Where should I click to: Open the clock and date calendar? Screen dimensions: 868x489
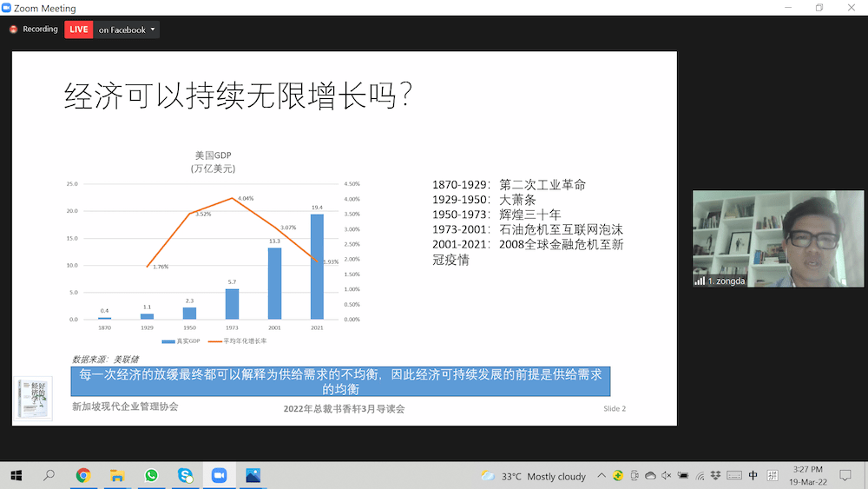tap(807, 476)
